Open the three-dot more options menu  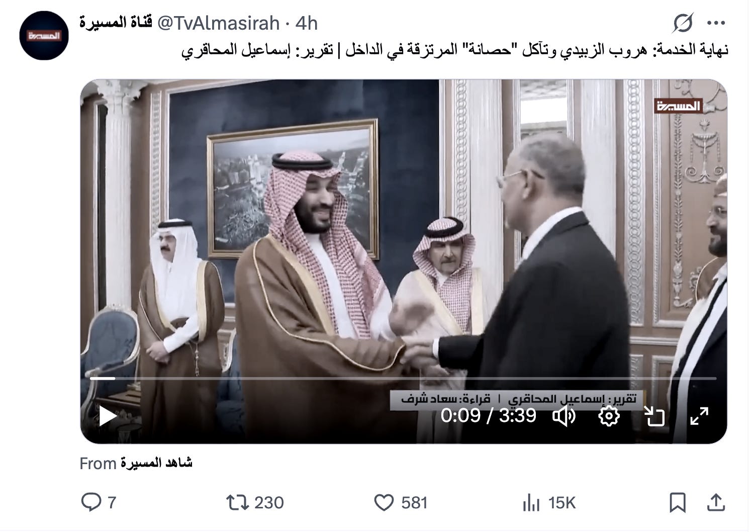tap(716, 23)
